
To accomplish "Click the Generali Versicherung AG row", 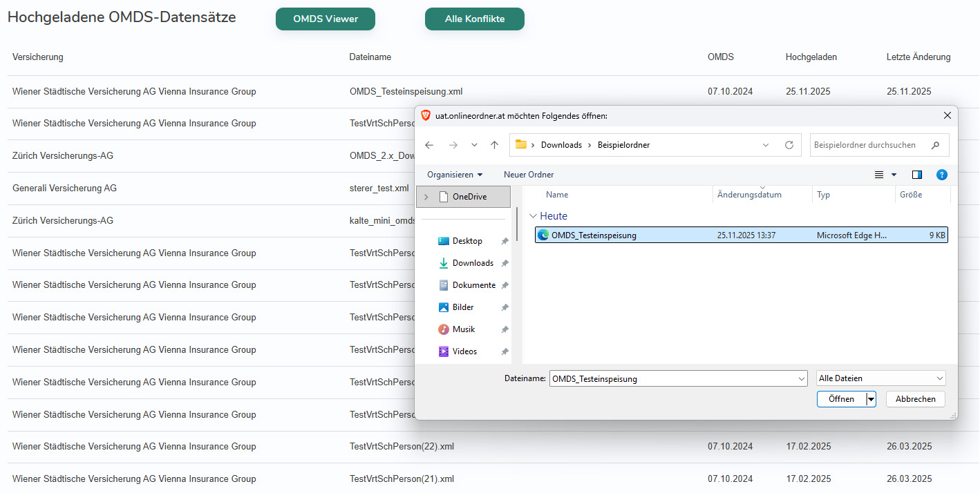I will coord(64,188).
